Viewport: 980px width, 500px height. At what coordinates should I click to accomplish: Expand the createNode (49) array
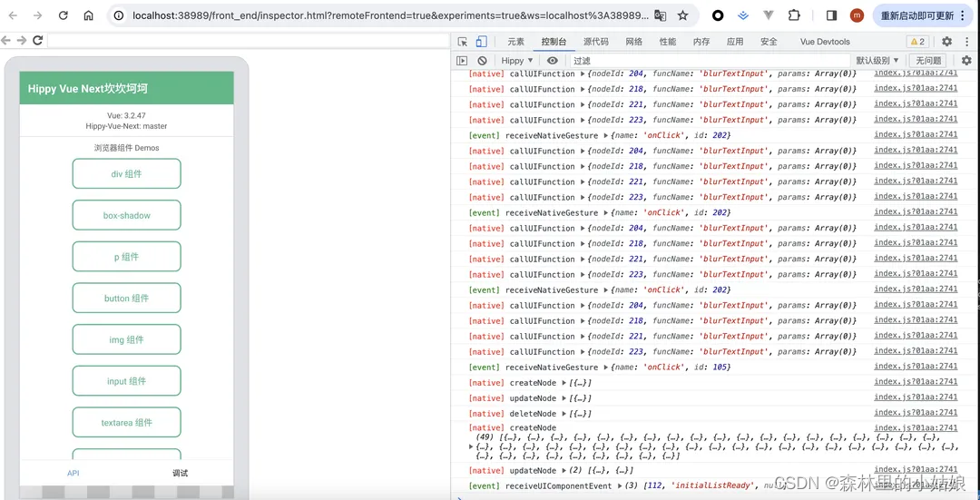click(x=471, y=446)
